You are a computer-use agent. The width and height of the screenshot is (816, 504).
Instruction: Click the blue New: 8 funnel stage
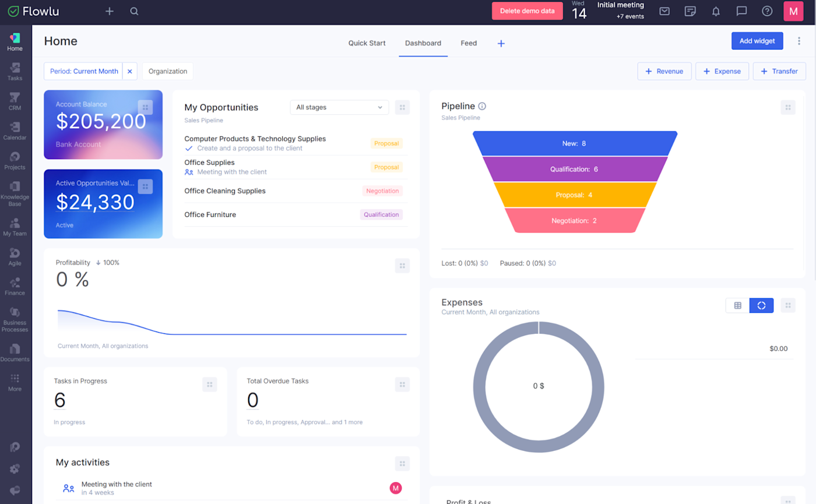575,143
